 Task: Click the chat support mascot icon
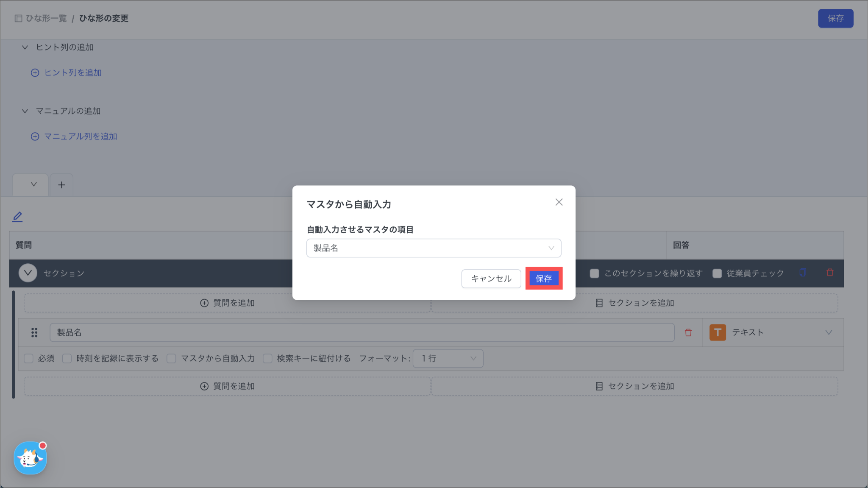(x=30, y=458)
